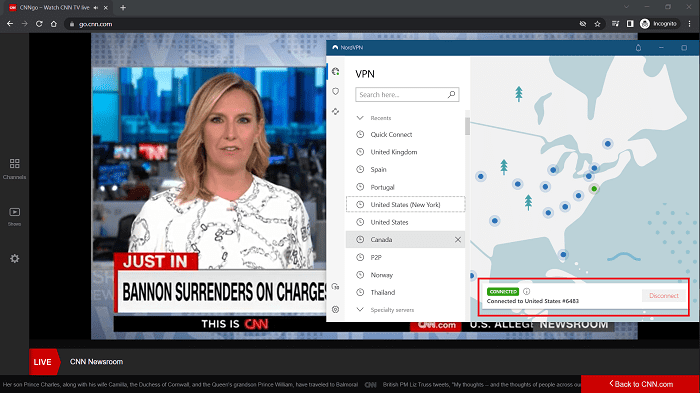The width and height of the screenshot is (700, 393).
Task: Click the Back to CNN.com link
Action: [x=641, y=384]
